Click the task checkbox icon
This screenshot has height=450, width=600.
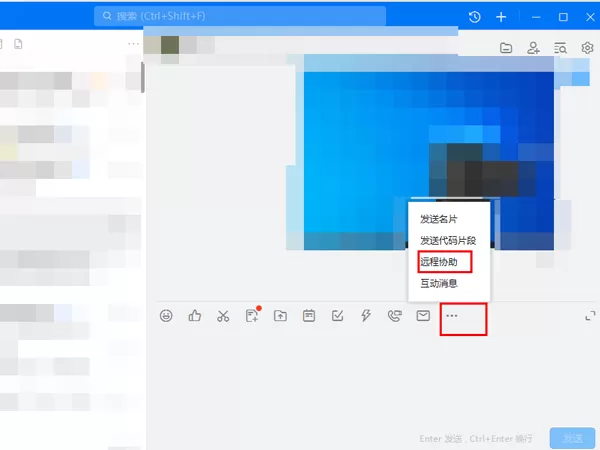(338, 316)
